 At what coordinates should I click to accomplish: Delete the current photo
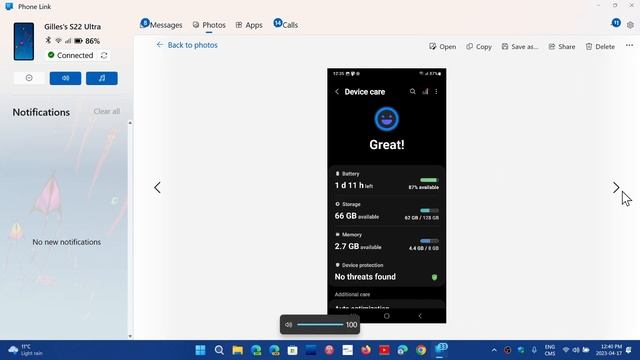point(600,47)
